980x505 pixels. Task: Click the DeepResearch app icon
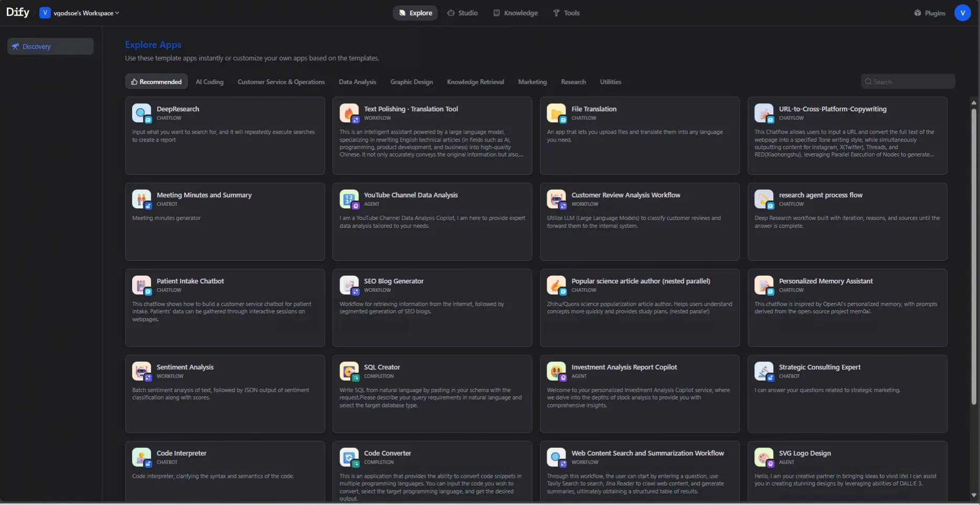click(x=141, y=113)
